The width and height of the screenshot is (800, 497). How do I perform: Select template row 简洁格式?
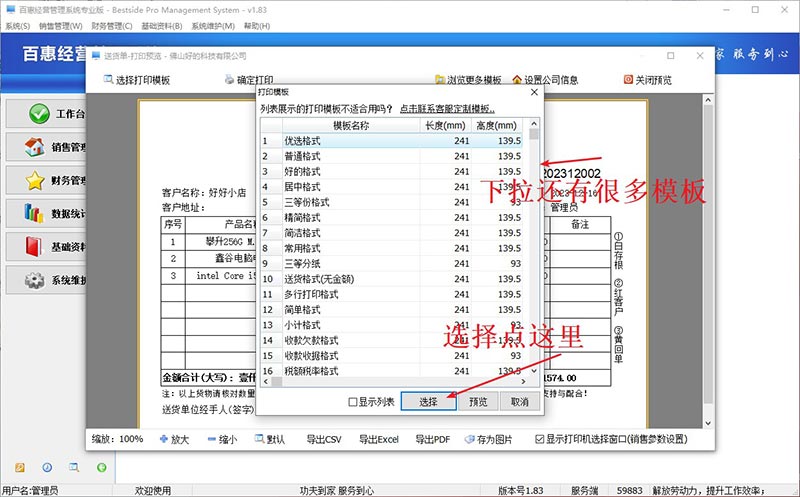[x=393, y=233]
